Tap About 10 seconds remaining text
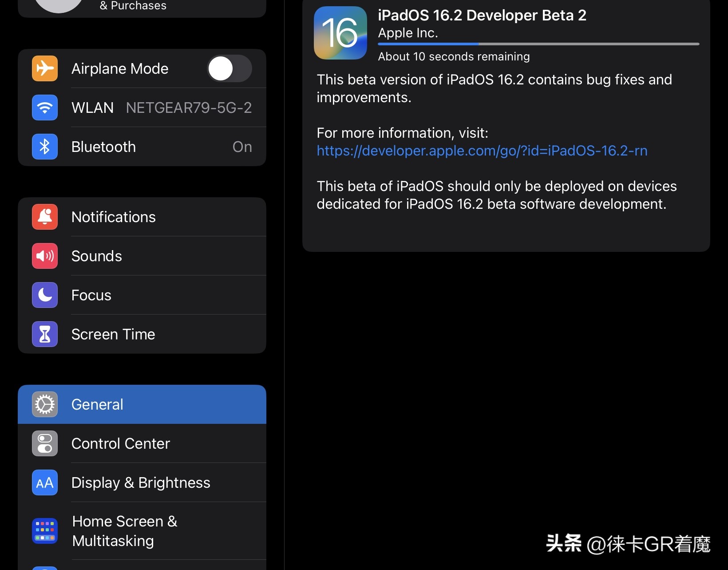The width and height of the screenshot is (728, 570). 454,56
